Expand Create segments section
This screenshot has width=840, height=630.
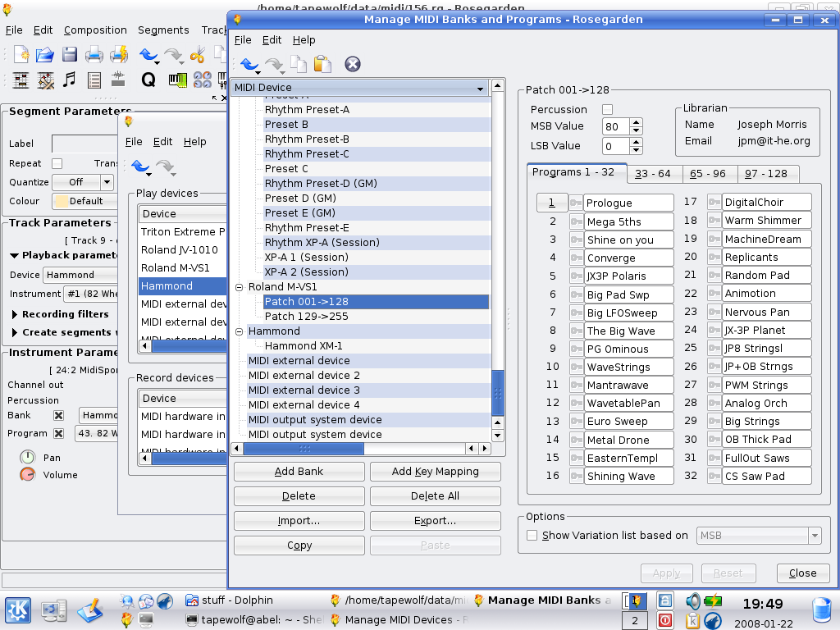click(x=15, y=333)
